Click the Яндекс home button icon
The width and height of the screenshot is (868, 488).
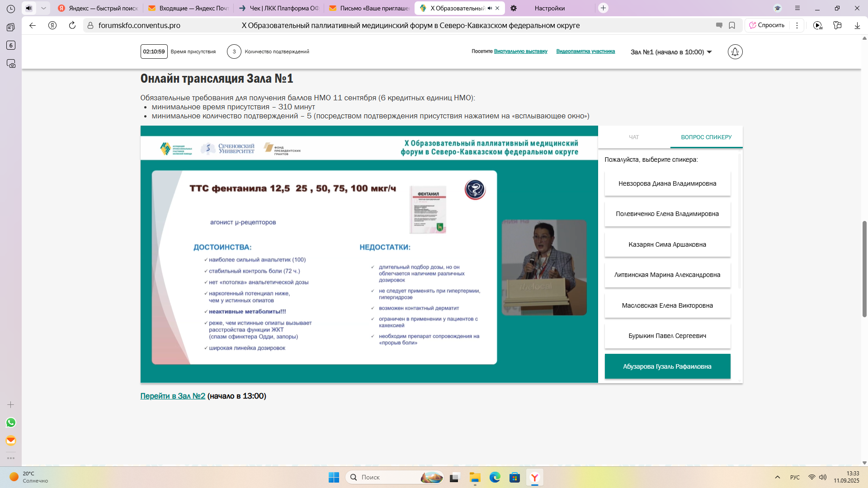(52, 25)
